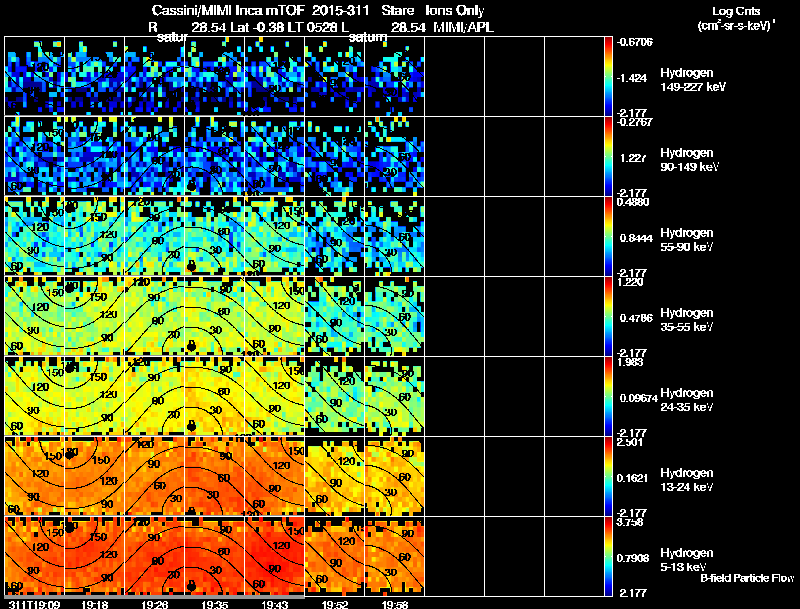Click the Cassini/MIMI Inca mTOF title text

(228, 10)
